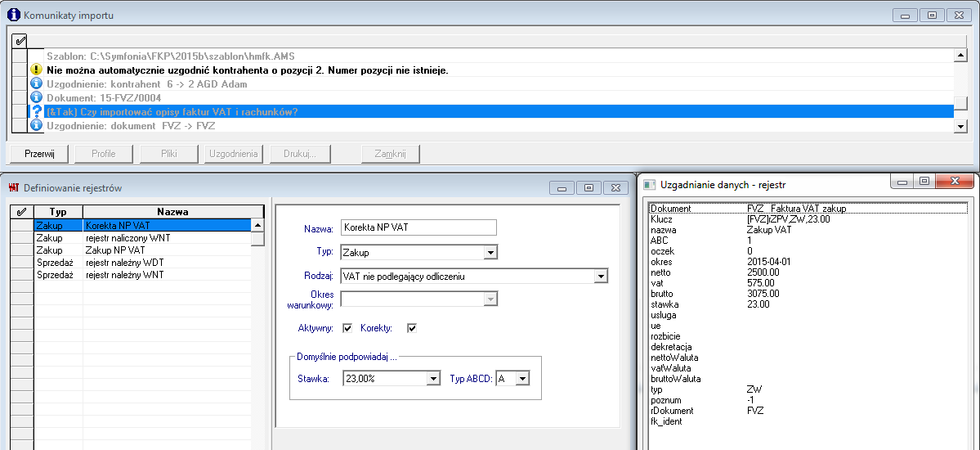Select the 'rejestr naliczony WNT' row

142,238
